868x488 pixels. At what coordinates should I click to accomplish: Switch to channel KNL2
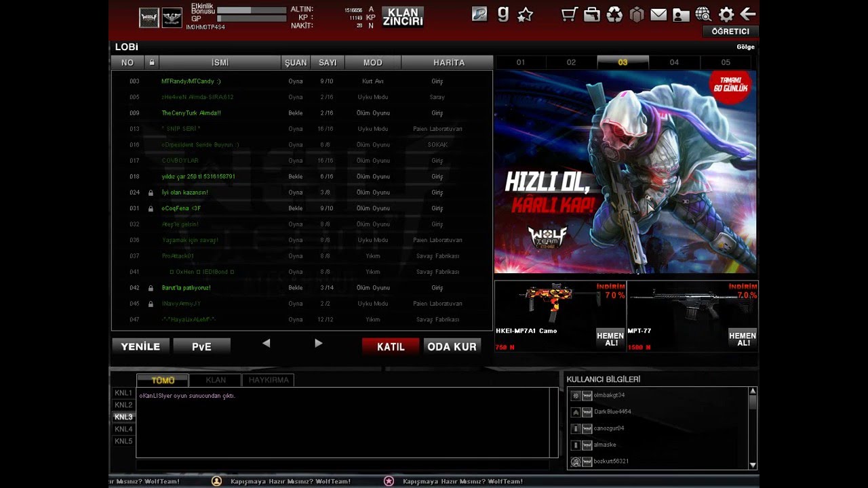click(x=123, y=405)
